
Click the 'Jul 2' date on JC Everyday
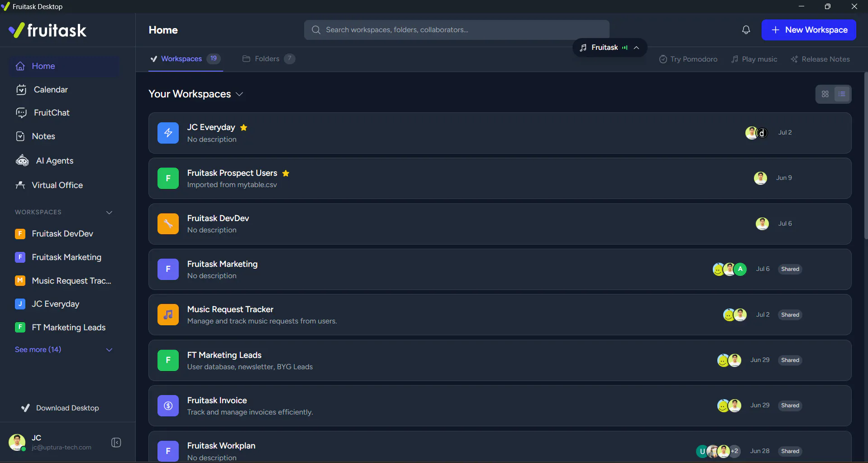(x=785, y=133)
